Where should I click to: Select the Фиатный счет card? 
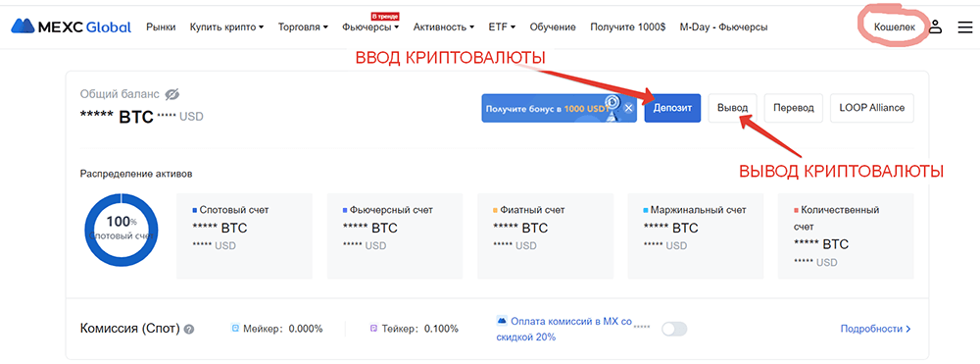(546, 235)
